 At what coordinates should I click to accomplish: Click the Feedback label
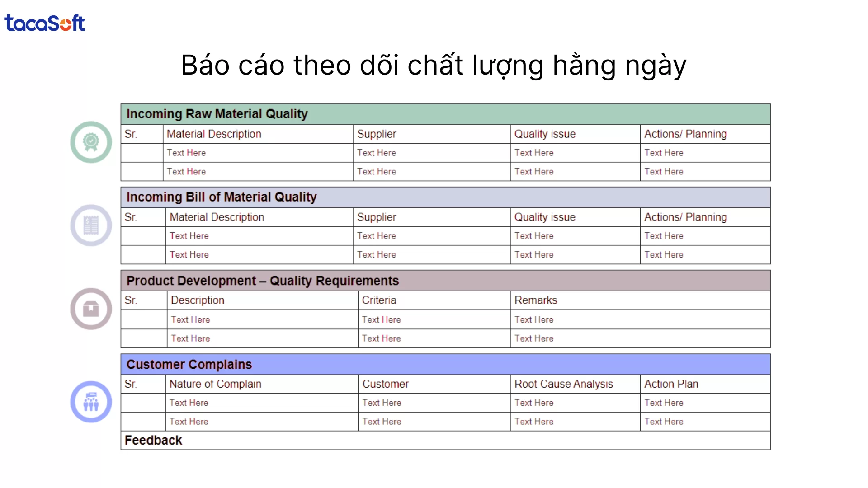pyautogui.click(x=154, y=440)
